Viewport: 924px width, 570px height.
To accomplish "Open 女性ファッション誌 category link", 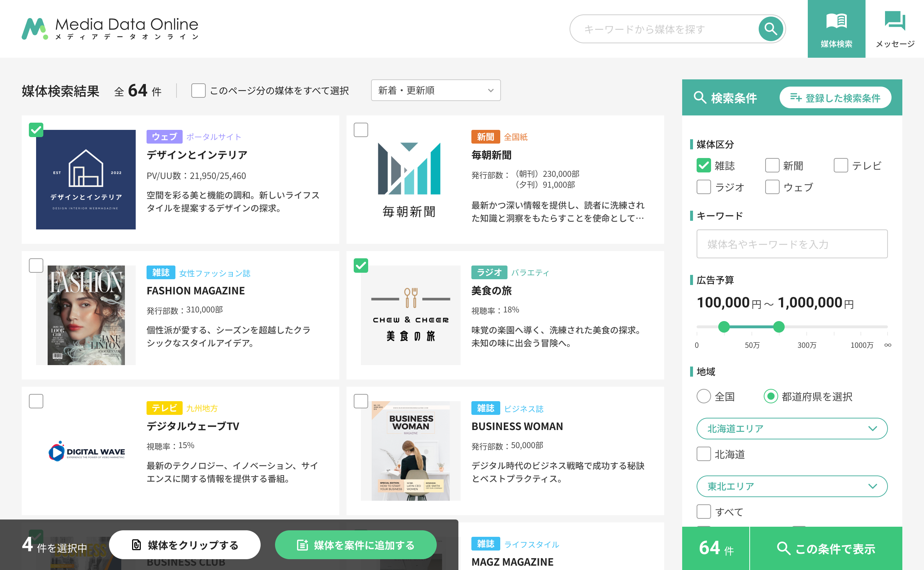I will (215, 273).
